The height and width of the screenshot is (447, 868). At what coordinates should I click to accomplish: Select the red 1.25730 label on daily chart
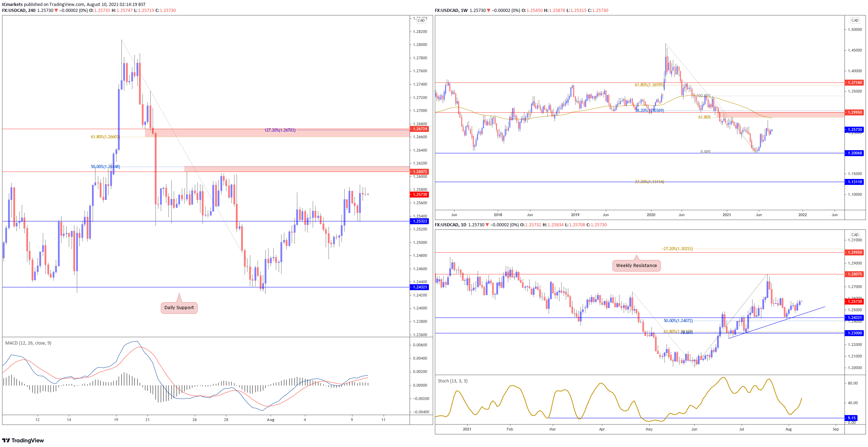[x=854, y=301]
